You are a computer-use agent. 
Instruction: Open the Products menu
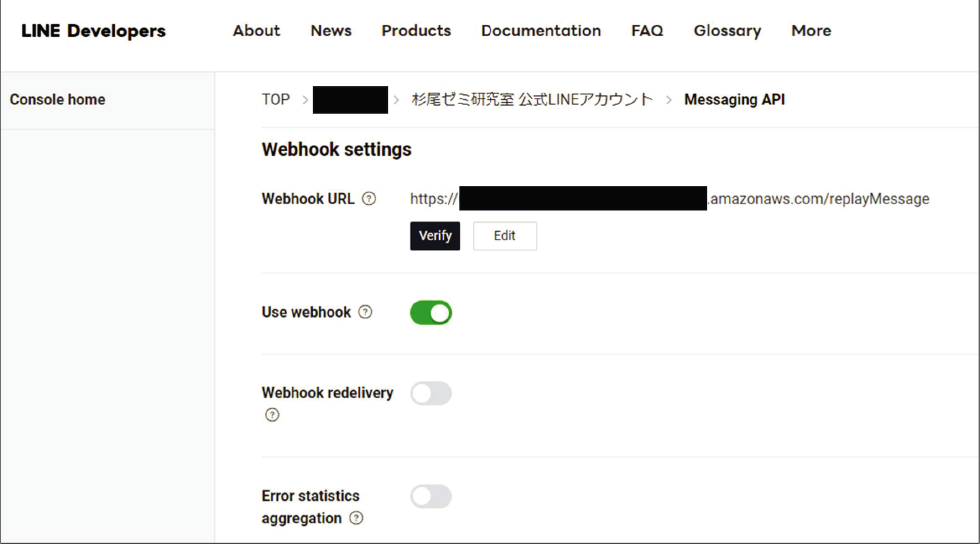[x=416, y=31]
